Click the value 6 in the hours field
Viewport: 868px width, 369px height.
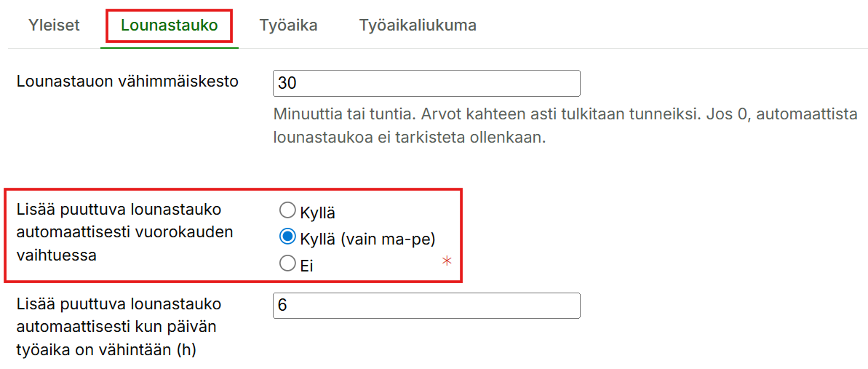click(x=282, y=306)
